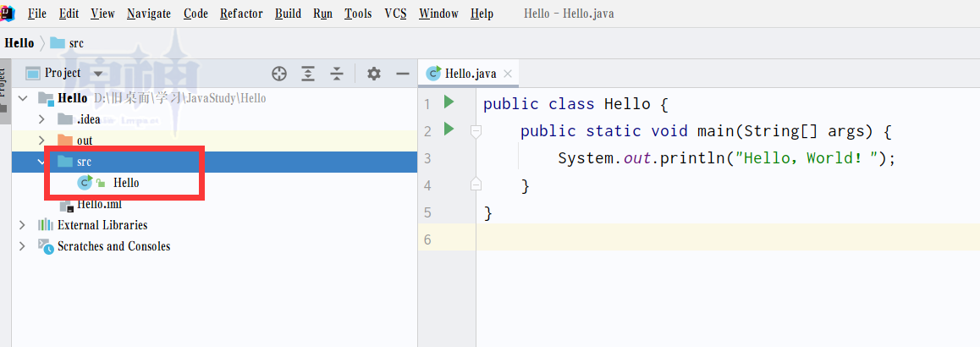
Task: Open the Window menu
Action: click(x=438, y=14)
